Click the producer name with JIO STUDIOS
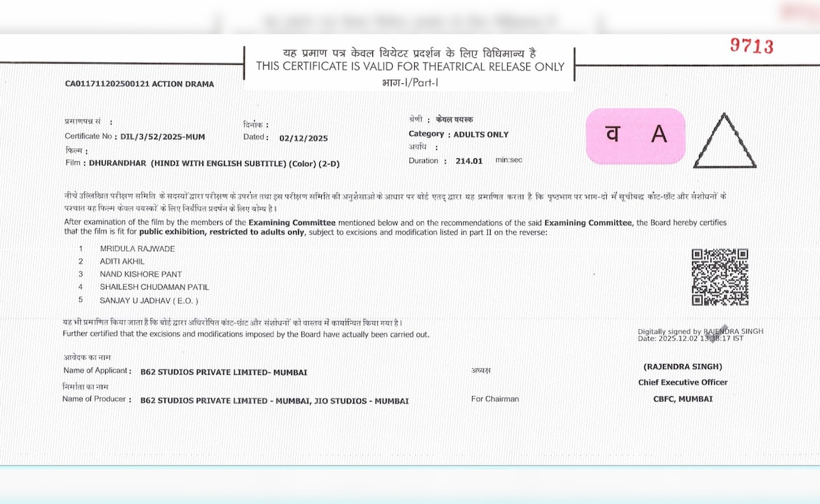Screen dimensions: 820x504 [x=274, y=401]
